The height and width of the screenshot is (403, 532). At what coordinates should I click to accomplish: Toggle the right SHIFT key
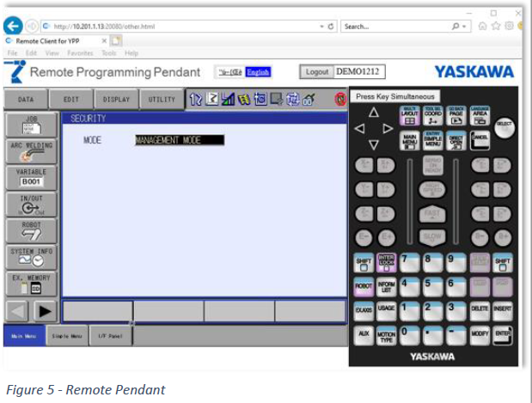503,263
